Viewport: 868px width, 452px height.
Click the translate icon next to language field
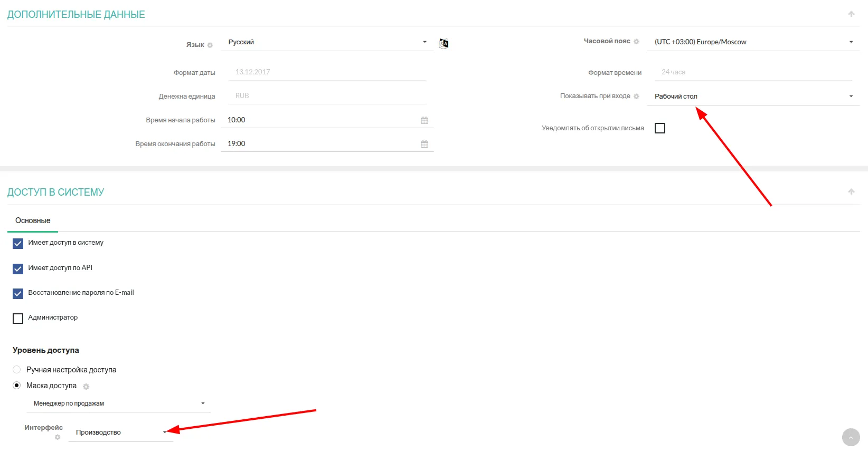coord(444,43)
